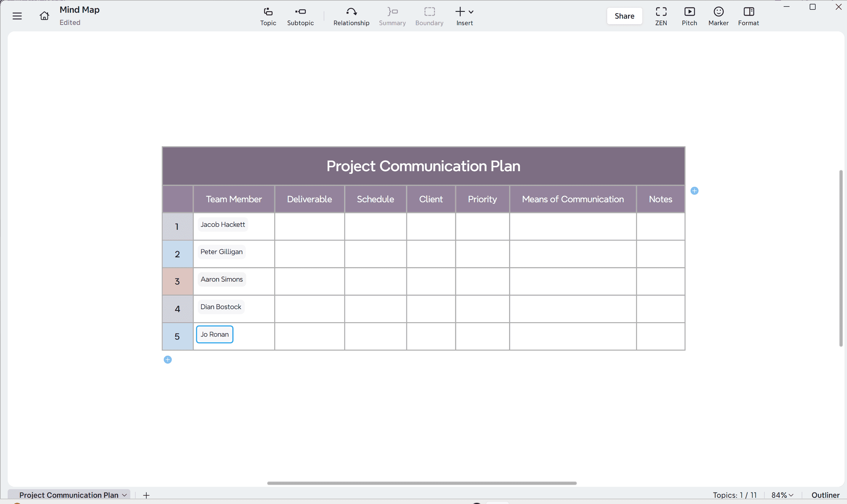Start a Pitch presentation
Image resolution: width=847 pixels, height=504 pixels.
tap(689, 16)
